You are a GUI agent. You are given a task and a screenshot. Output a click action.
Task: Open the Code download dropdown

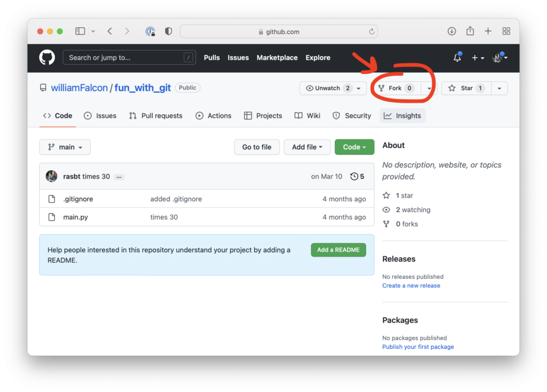tap(354, 147)
